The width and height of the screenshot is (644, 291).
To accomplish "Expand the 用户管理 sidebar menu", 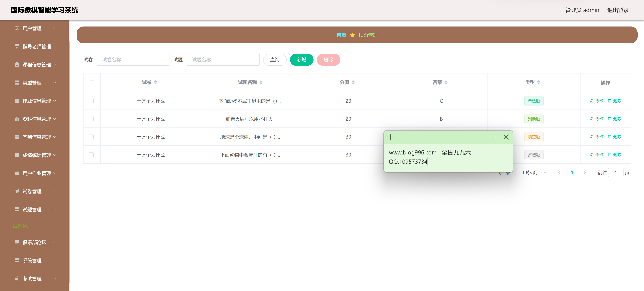I will [35, 29].
